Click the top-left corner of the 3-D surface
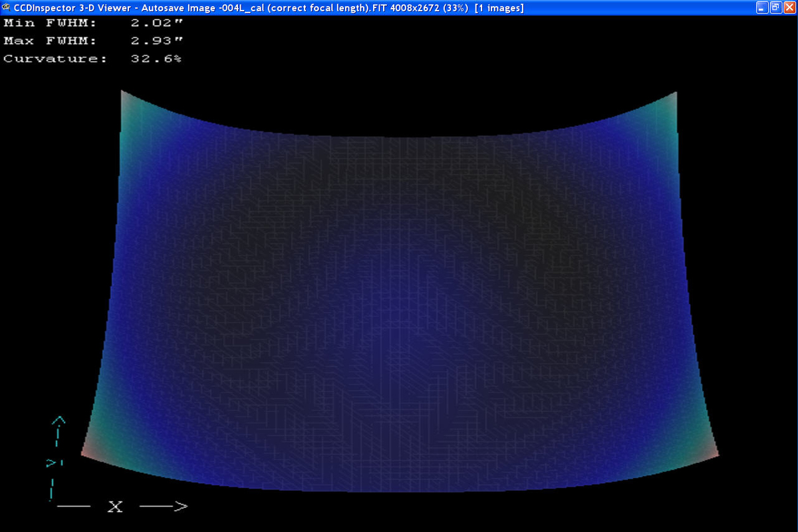The height and width of the screenshot is (532, 798). click(124, 95)
